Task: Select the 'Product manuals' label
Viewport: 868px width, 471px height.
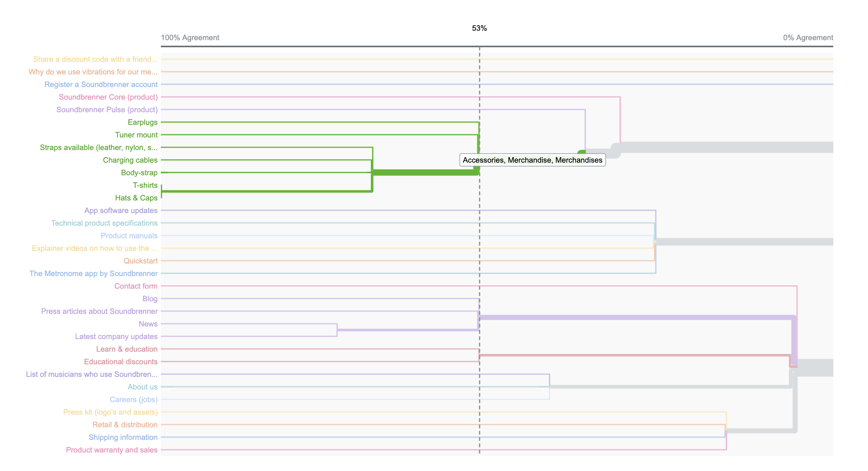Action: pos(129,235)
